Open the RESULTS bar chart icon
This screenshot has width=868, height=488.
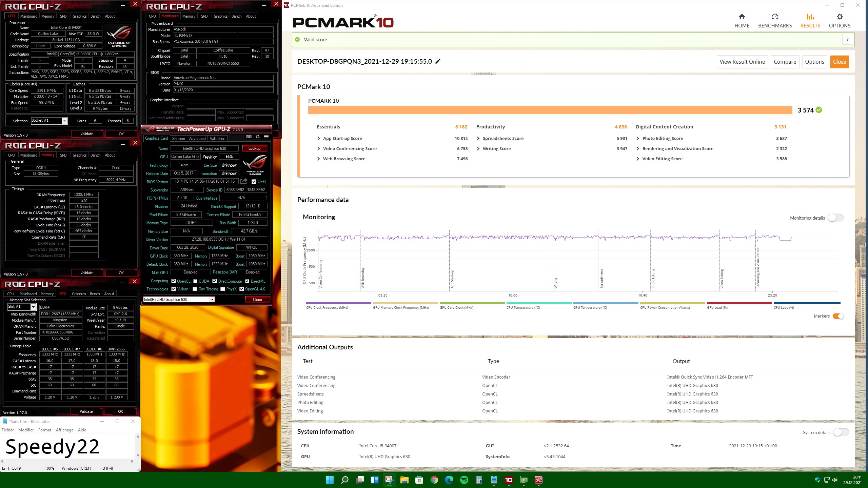click(x=810, y=17)
